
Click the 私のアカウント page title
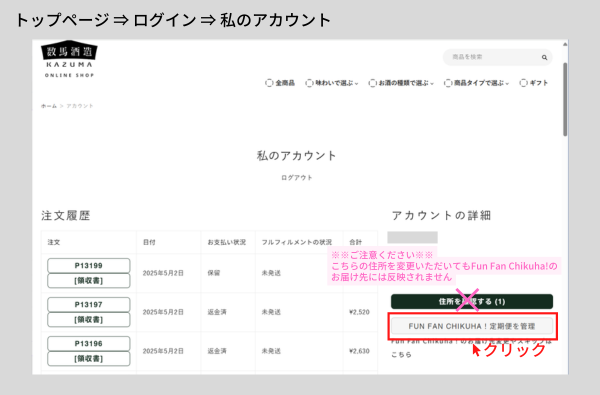297,156
